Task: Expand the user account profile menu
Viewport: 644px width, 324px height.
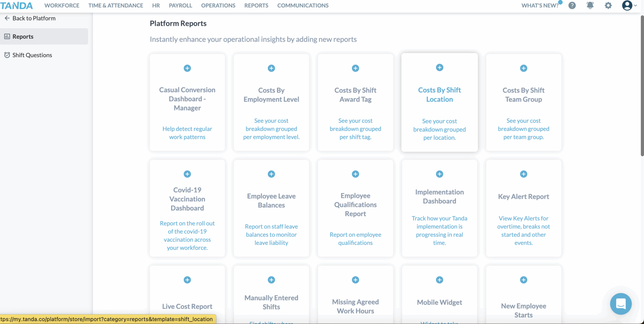Action: click(x=629, y=5)
